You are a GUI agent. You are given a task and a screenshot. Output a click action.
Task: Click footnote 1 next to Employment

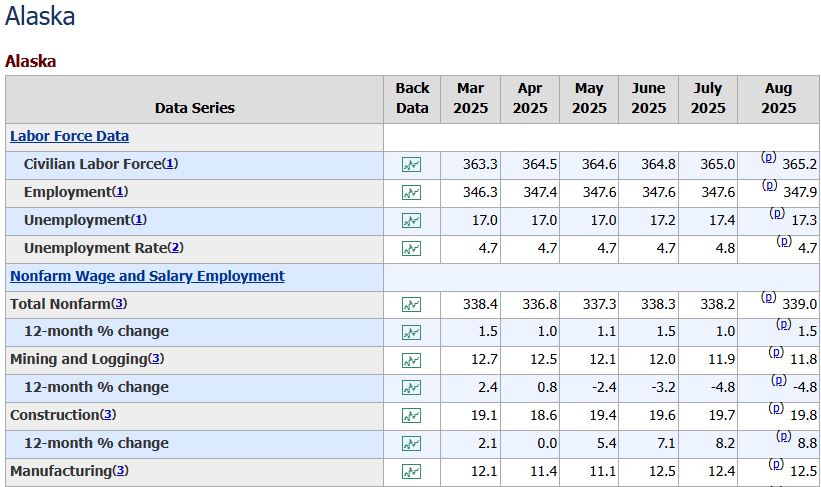pyautogui.click(x=120, y=192)
